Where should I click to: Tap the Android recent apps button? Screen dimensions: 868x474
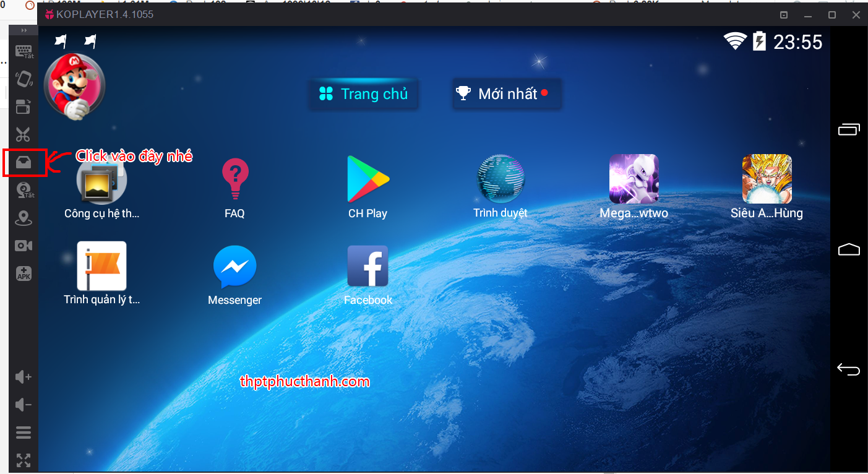[x=849, y=129]
